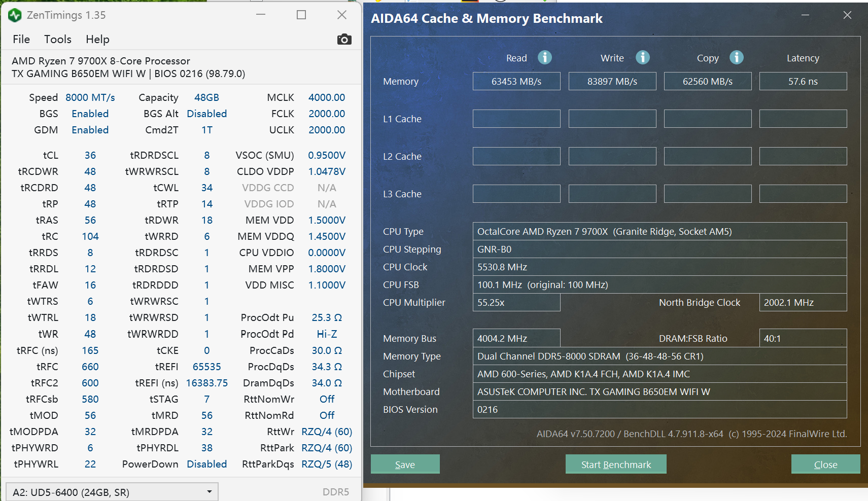Screen dimensions: 868x501
Task: Click the Read column info icon
Action: (x=544, y=57)
